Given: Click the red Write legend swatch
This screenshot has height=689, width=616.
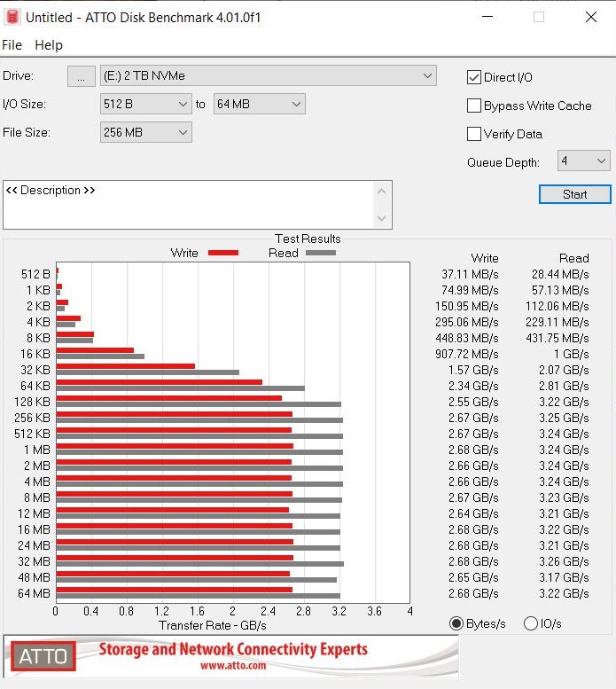Looking at the screenshot, I should pos(223,253).
